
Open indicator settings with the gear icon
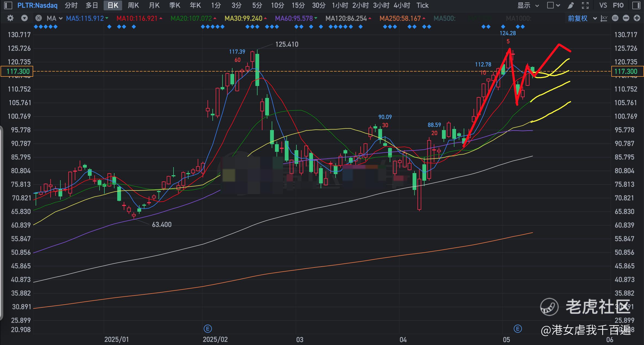(10, 18)
